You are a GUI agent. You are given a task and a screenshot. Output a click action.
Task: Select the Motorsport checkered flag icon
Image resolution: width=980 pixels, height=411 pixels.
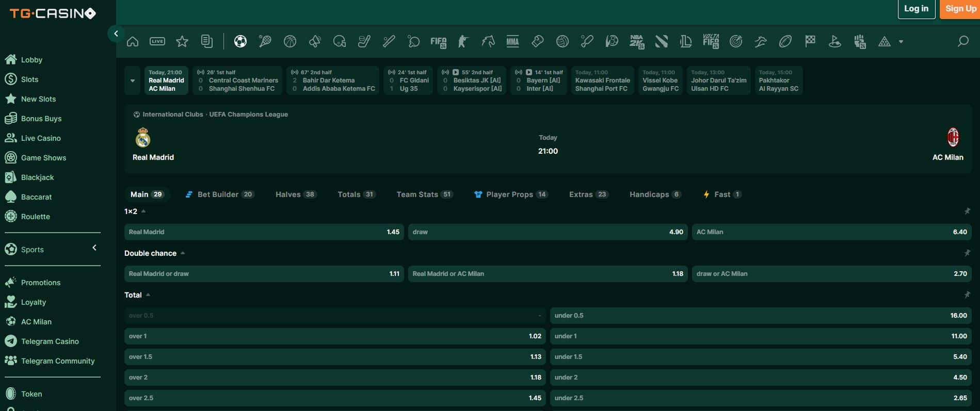point(810,42)
